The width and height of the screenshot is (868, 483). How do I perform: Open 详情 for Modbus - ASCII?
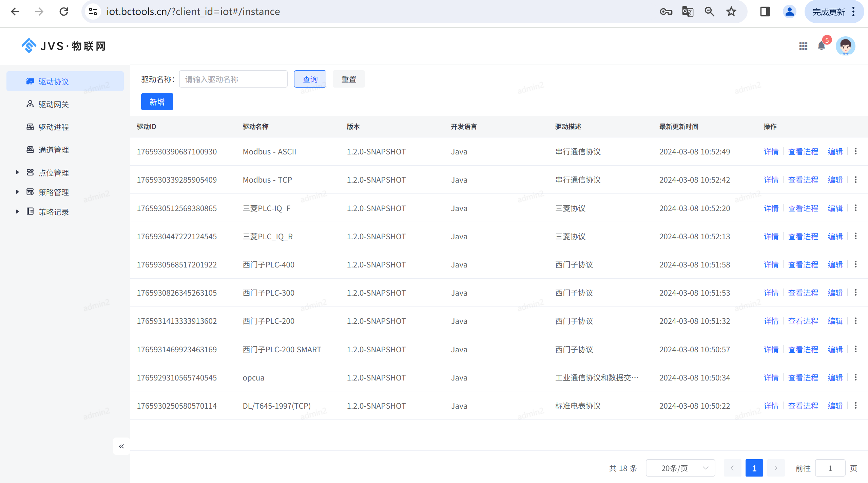(771, 152)
